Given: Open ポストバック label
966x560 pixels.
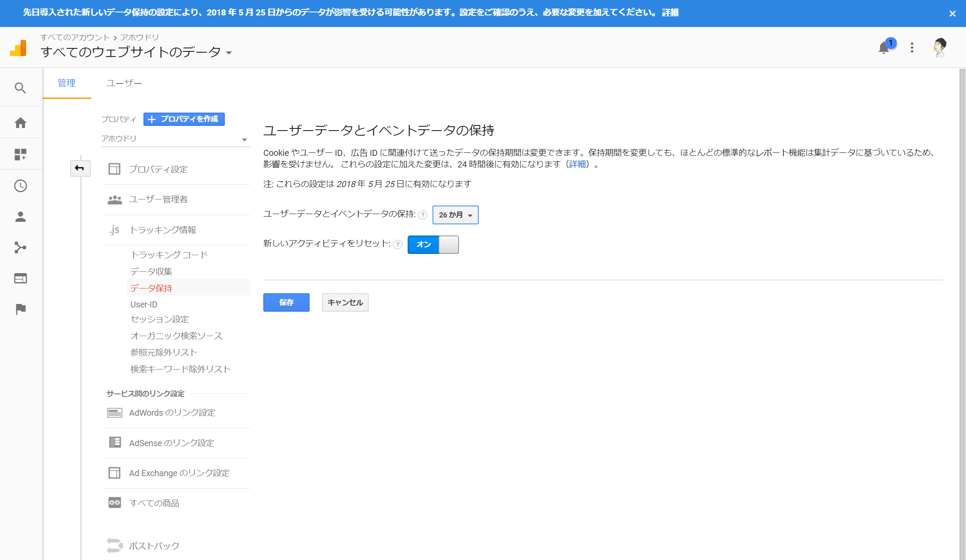Looking at the screenshot, I should [x=154, y=546].
